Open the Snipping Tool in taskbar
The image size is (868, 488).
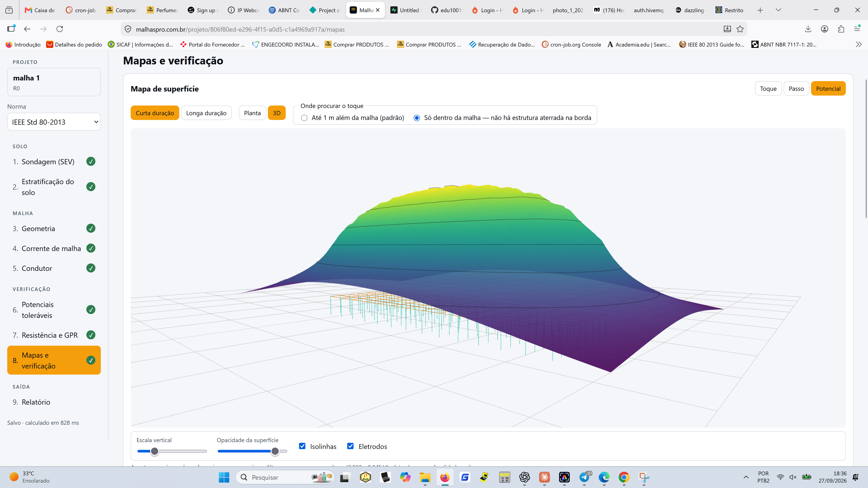(x=644, y=477)
